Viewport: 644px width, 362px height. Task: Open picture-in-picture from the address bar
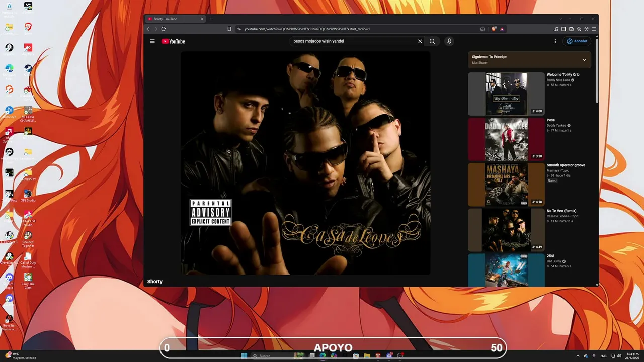(482, 29)
